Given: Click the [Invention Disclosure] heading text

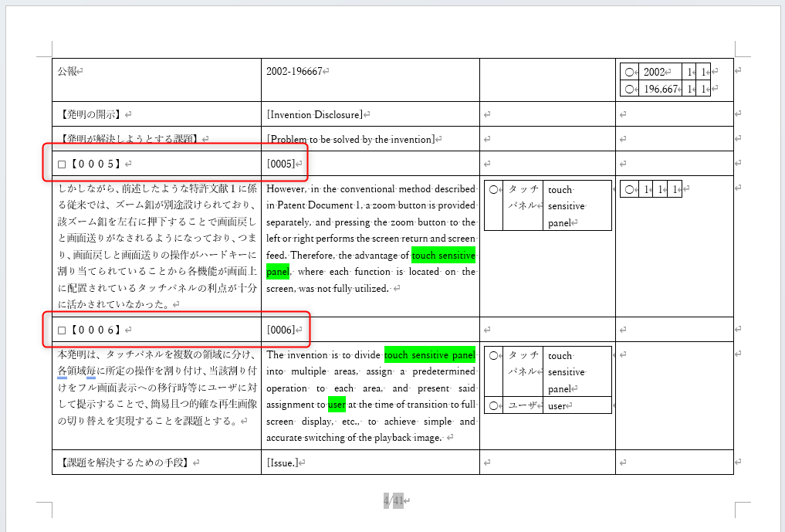Looking at the screenshot, I should [x=314, y=114].
